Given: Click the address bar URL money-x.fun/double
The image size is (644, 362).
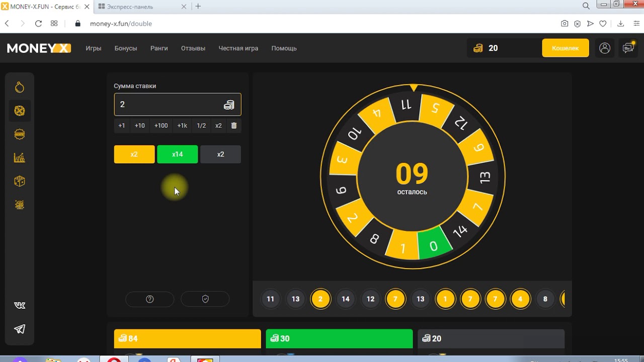Looking at the screenshot, I should 121,24.
